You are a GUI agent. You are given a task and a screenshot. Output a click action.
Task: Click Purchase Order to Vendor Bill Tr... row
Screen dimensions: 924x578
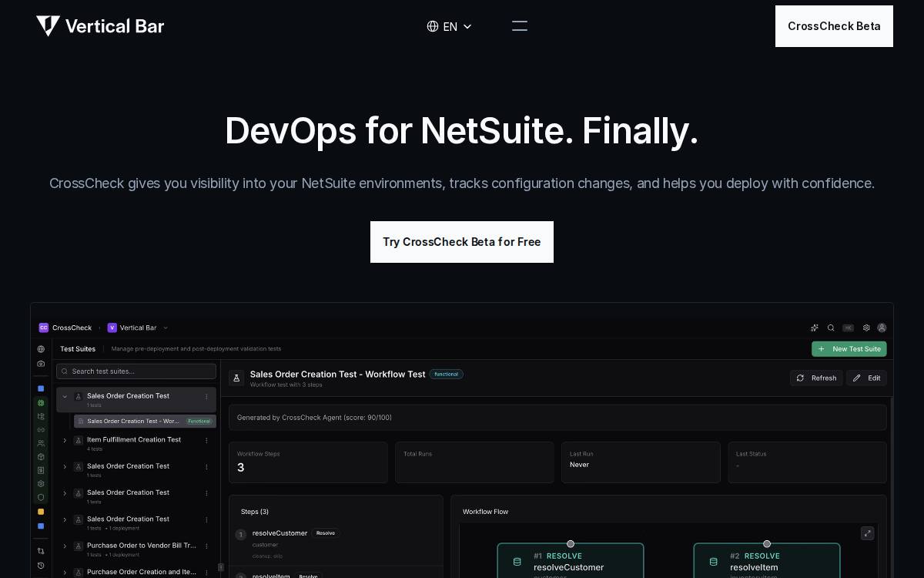[x=136, y=549]
